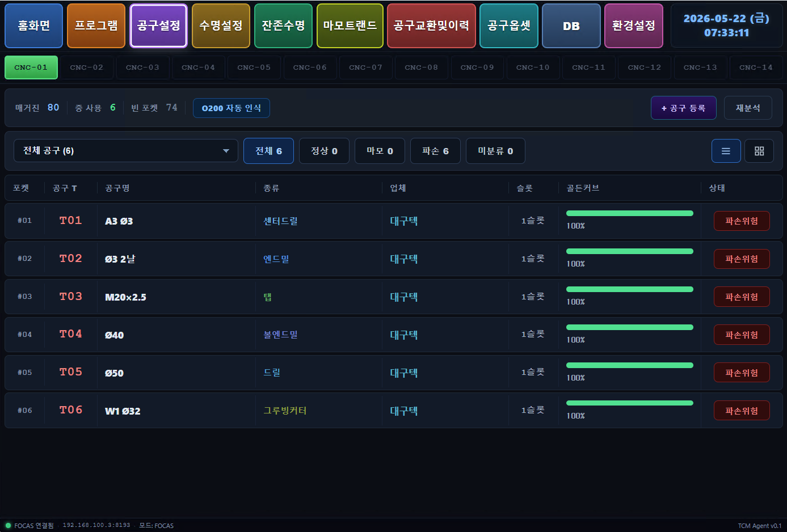Click the 재분석 button
Screen dimensions: 787x532
point(748,108)
